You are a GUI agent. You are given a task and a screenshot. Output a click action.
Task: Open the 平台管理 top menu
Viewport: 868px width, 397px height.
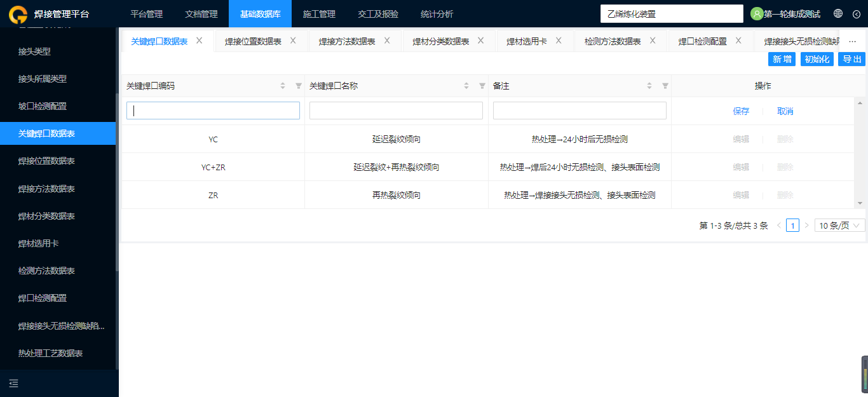[147, 14]
